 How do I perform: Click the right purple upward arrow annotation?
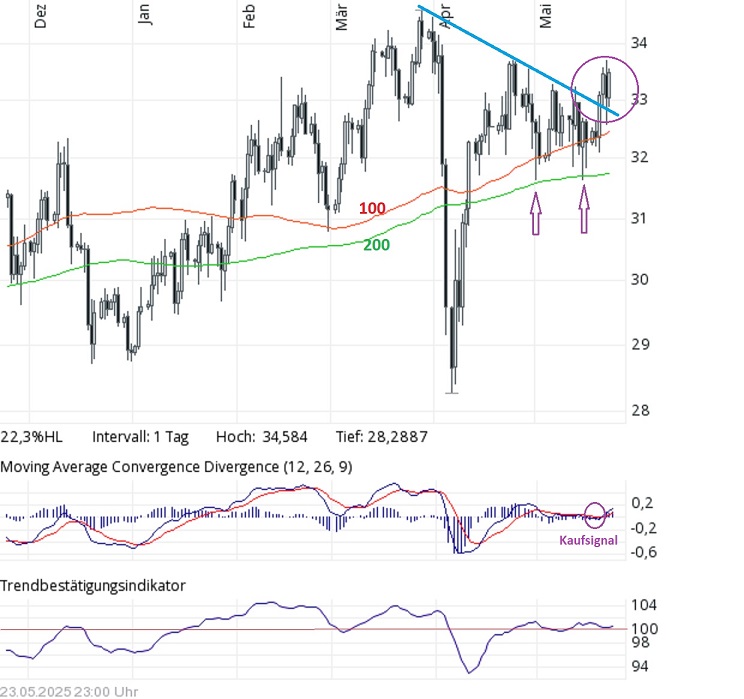coord(584,209)
